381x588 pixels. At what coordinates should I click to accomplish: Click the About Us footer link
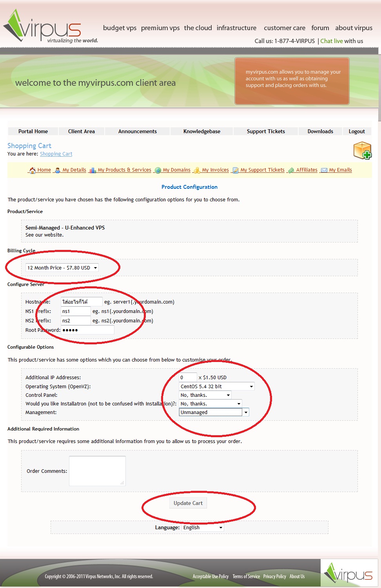pos(297,576)
